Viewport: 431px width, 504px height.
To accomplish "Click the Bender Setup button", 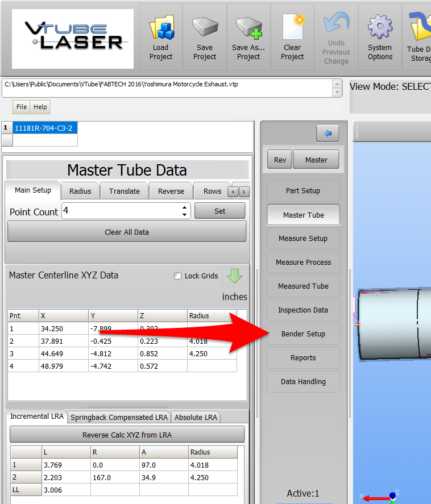I will click(x=303, y=334).
